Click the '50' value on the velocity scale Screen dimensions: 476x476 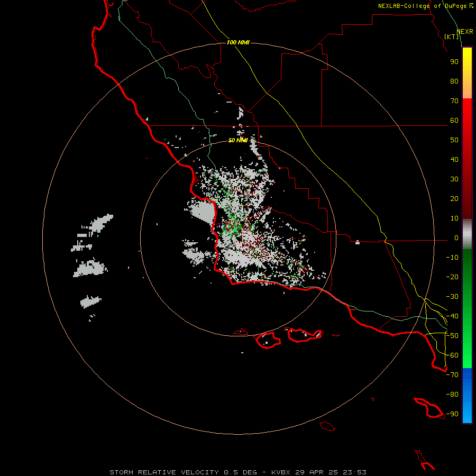[x=454, y=140]
